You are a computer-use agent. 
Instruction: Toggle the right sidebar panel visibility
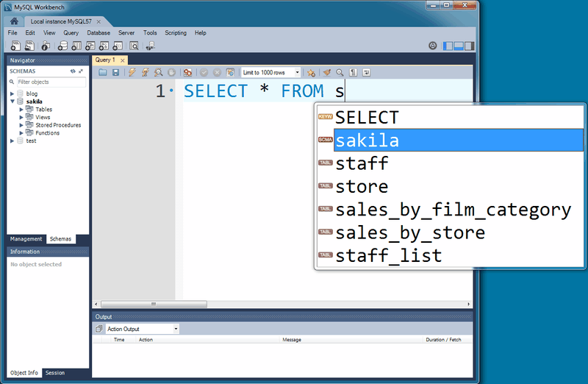(x=470, y=46)
